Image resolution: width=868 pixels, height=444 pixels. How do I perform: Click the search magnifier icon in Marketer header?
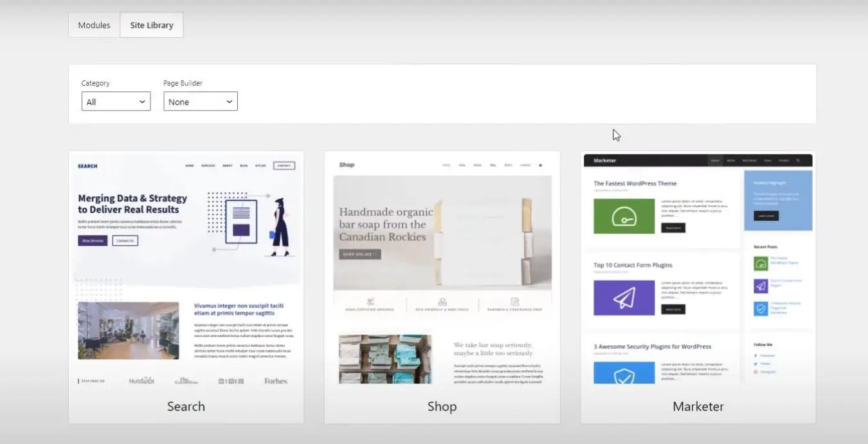coord(798,160)
